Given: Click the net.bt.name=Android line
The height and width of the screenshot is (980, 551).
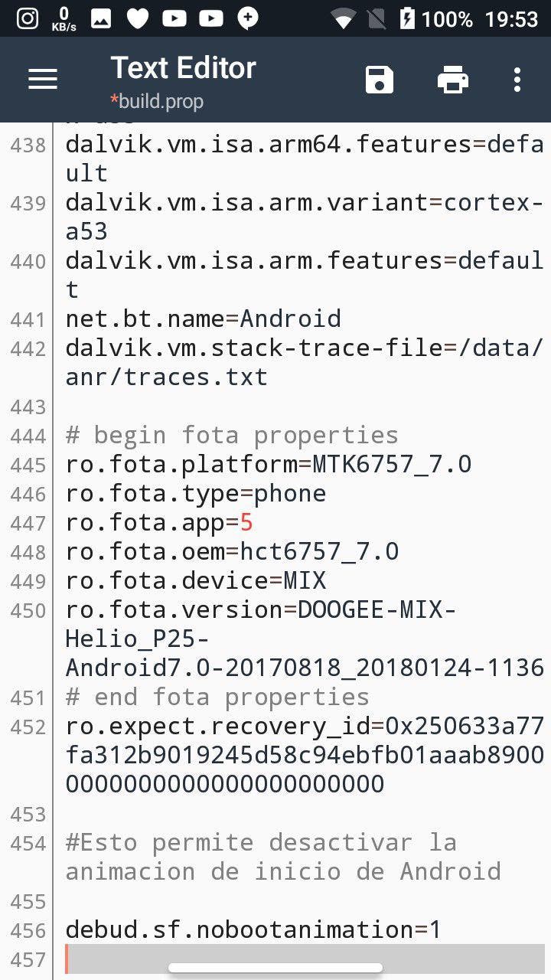Looking at the screenshot, I should [x=204, y=319].
